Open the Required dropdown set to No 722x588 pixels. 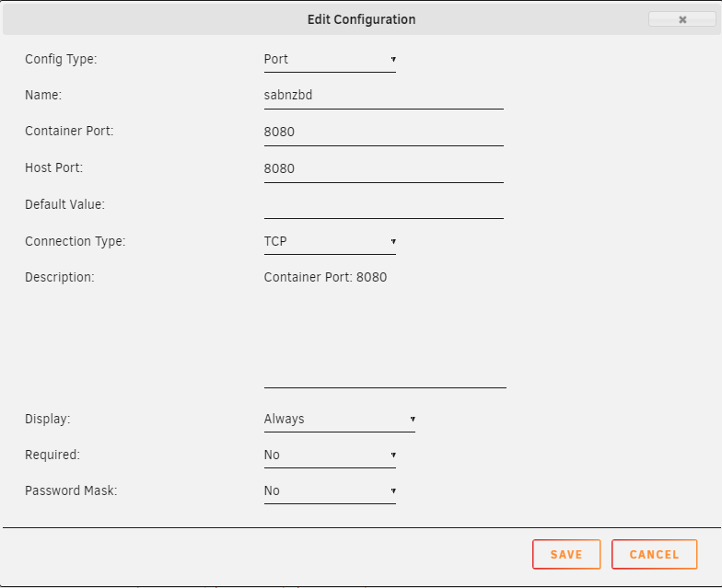tap(330, 455)
